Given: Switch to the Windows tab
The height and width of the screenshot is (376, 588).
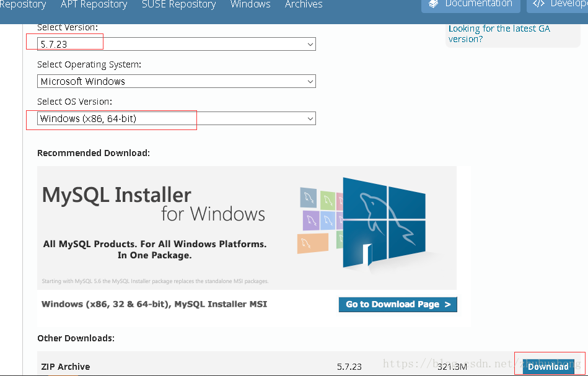Looking at the screenshot, I should 250,4.
